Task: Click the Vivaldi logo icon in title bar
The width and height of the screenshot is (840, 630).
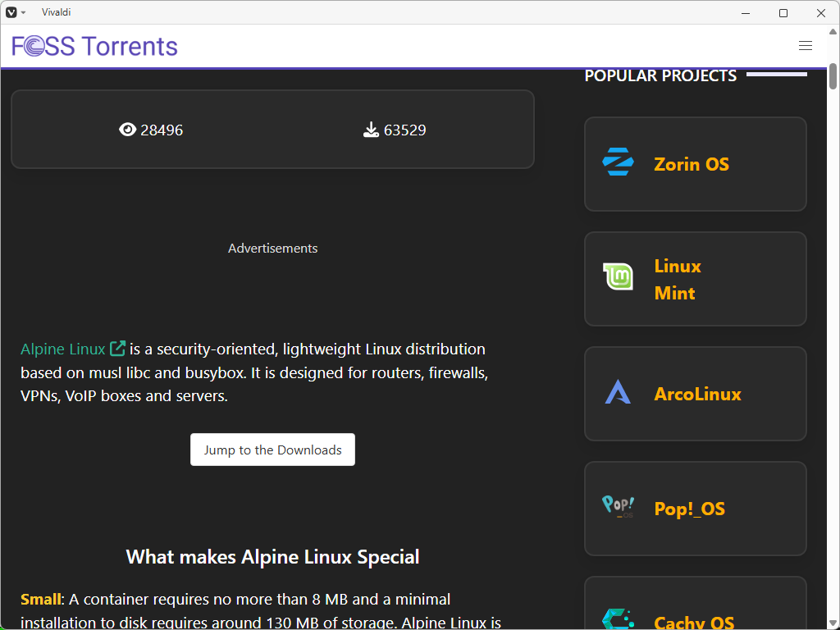Action: (11, 12)
